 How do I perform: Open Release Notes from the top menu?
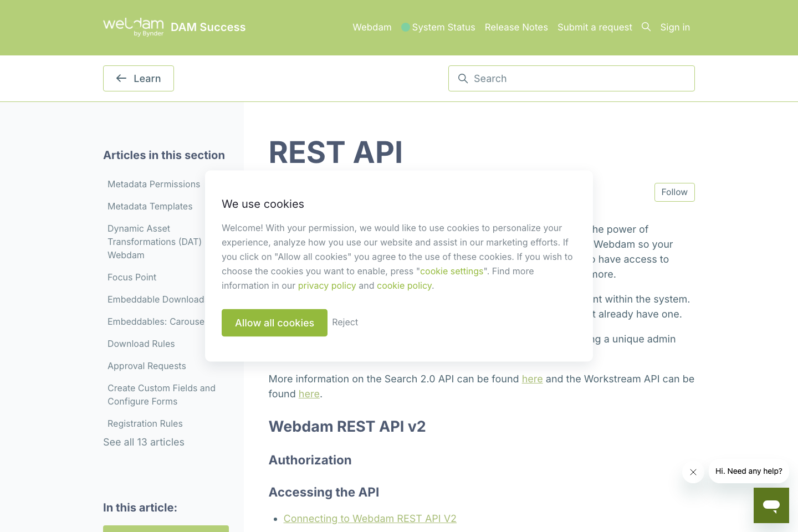coord(516,27)
